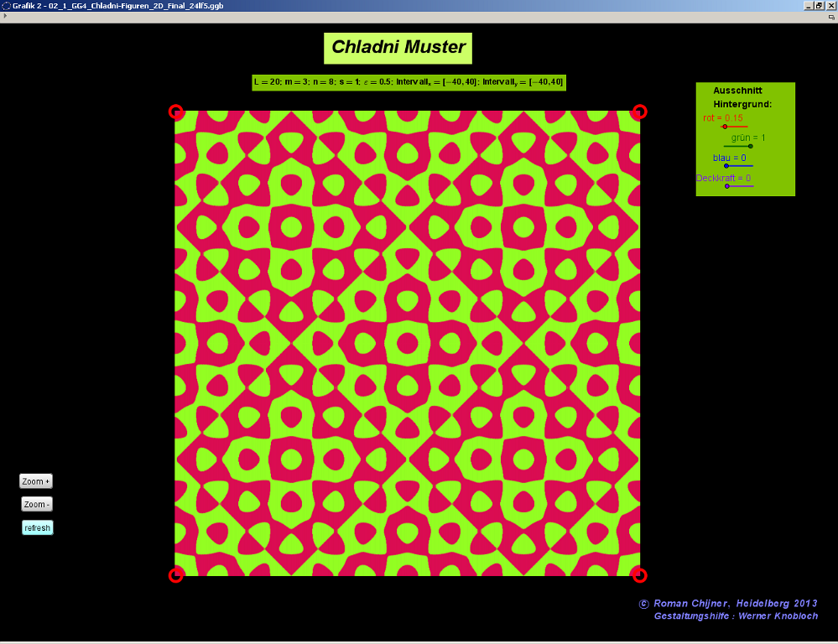
Task: Click the red 'rot' slider handle
Action: (x=725, y=127)
